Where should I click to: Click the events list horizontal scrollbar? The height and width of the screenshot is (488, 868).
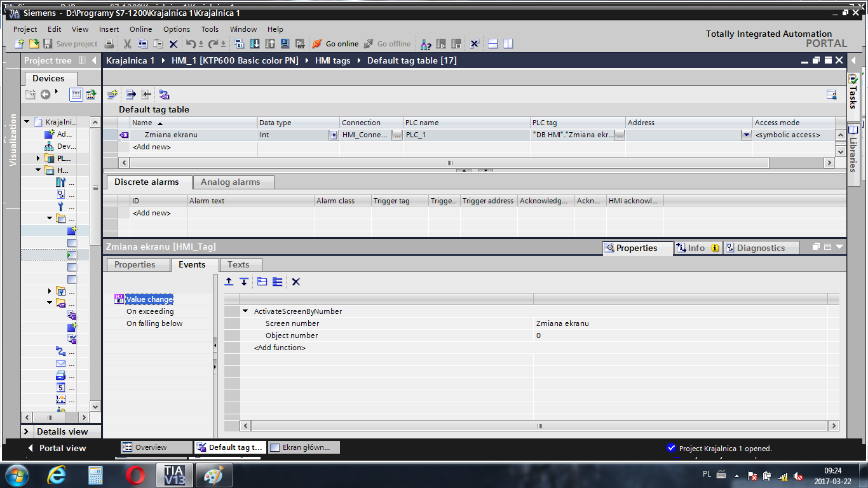540,426
